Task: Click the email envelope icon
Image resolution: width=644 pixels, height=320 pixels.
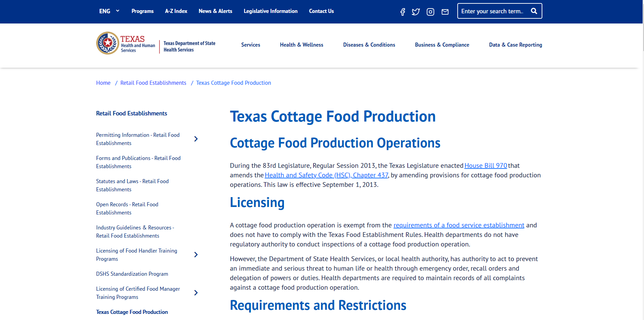Action: (x=445, y=11)
